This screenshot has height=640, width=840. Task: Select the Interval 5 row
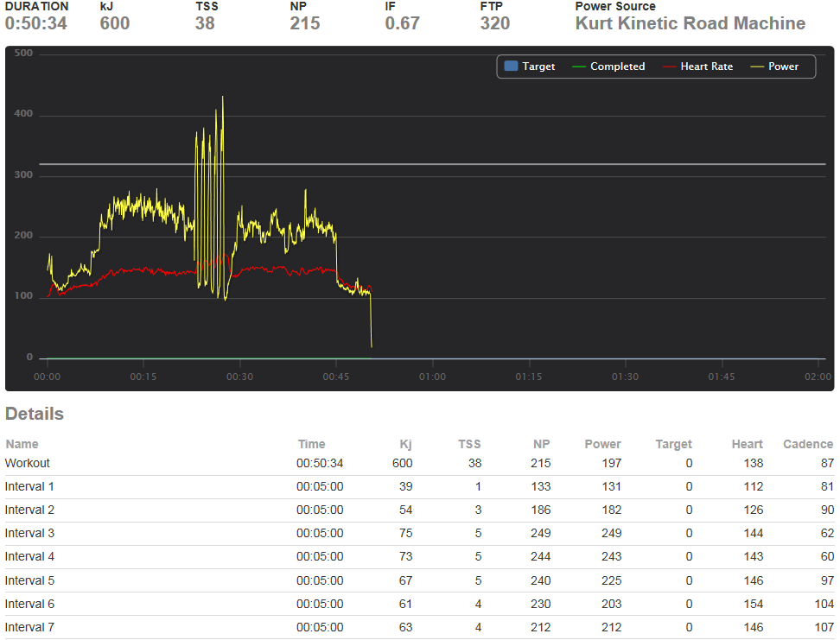click(419, 580)
